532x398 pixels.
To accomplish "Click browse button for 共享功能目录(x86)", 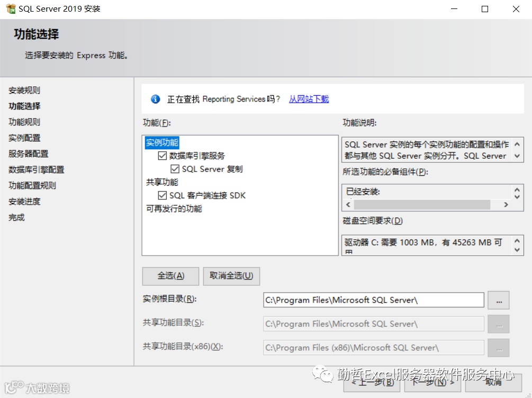I will coord(499,348).
